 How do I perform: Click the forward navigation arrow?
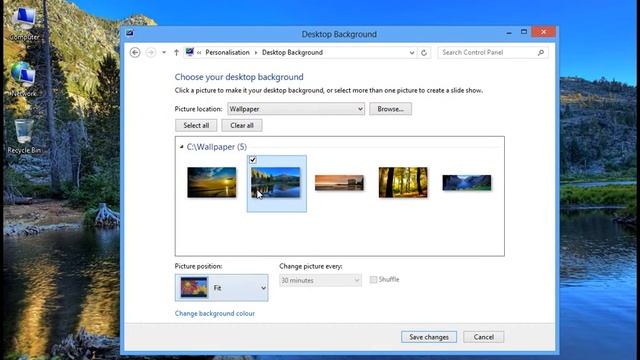(x=151, y=53)
